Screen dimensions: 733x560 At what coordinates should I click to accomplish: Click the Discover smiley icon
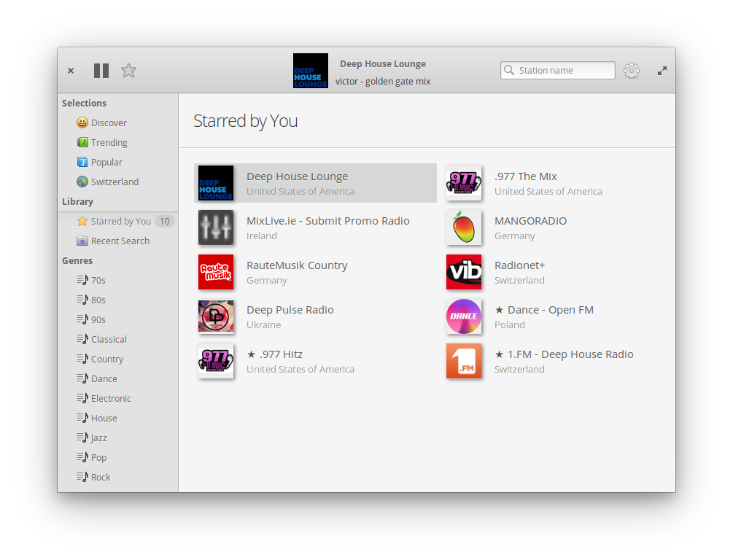[82, 122]
